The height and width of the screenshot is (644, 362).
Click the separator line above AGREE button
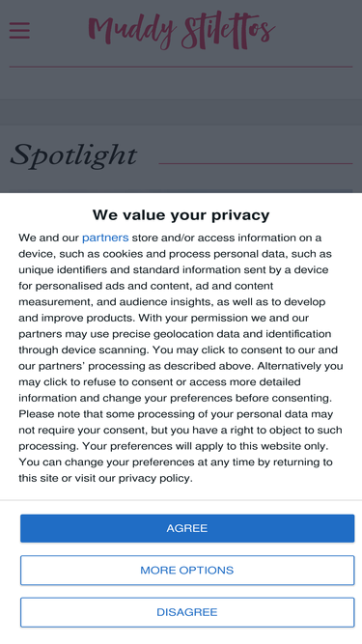[181, 500]
